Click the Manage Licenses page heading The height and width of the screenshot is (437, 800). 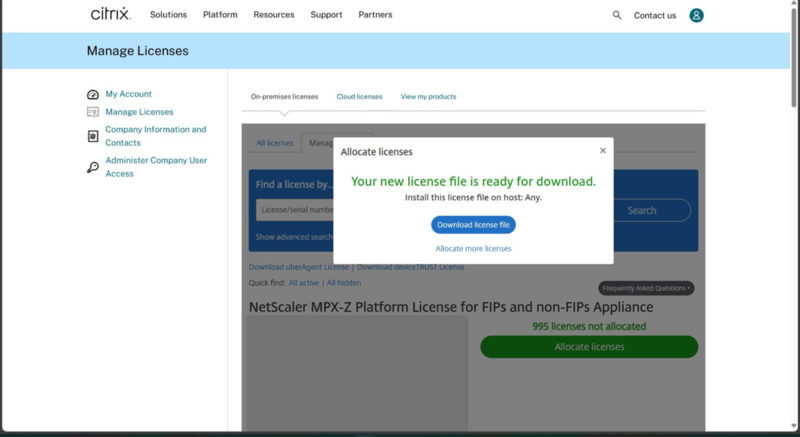click(x=137, y=50)
